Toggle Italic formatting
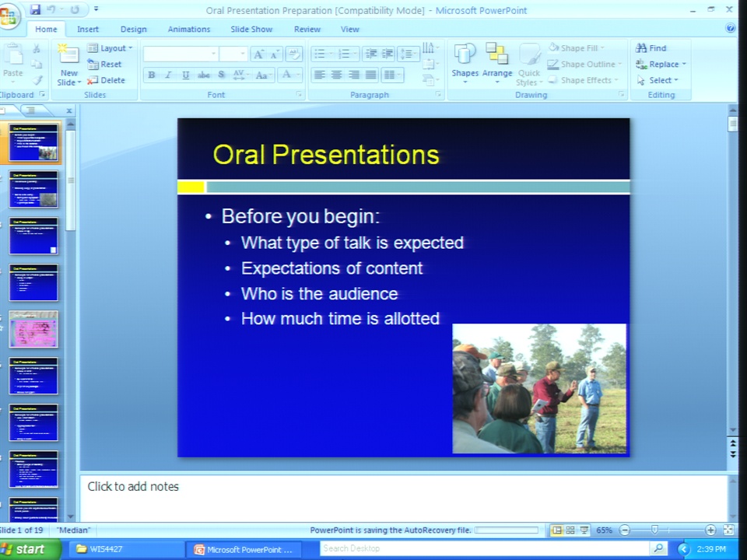Viewport: 747px width, 560px height. pos(168,75)
